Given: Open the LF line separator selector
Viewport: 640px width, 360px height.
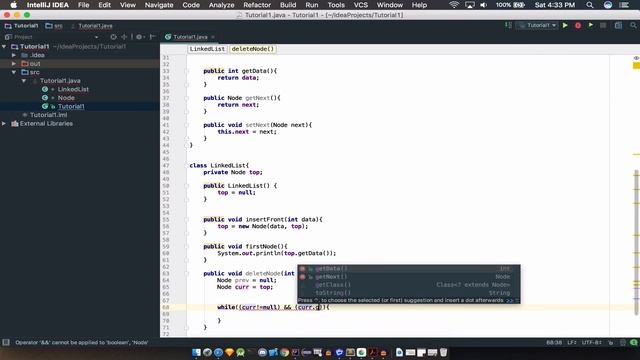Looking at the screenshot, I should click(572, 342).
